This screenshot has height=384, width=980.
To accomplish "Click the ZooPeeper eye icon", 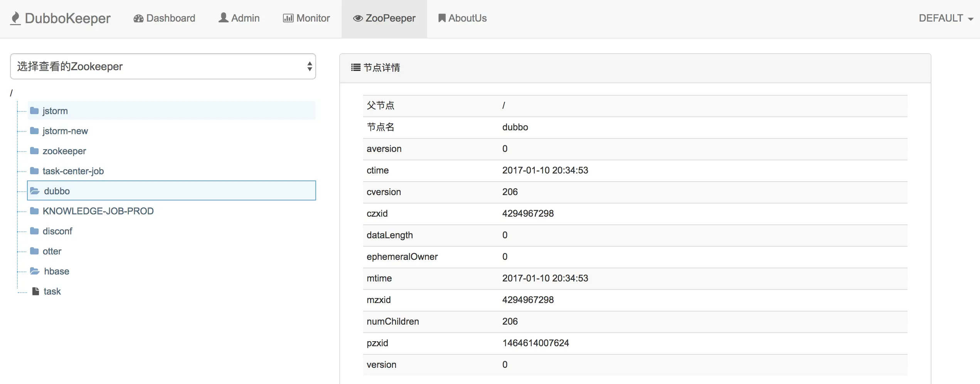I will click(358, 18).
